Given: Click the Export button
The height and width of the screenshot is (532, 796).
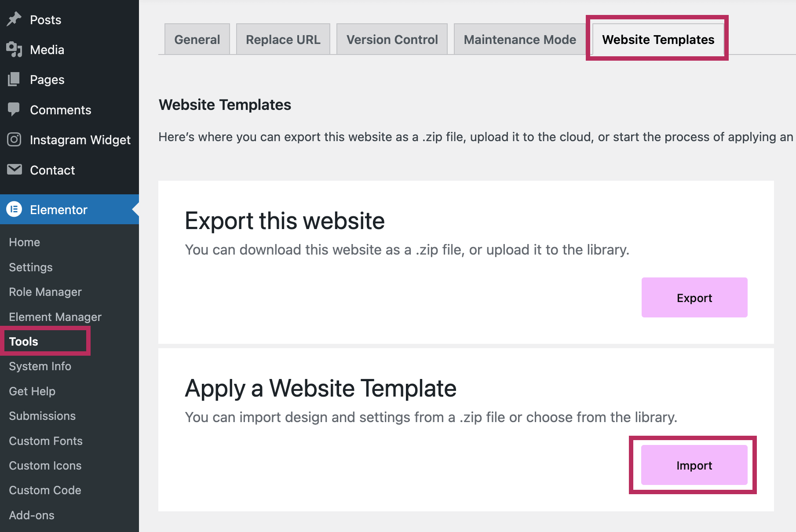Looking at the screenshot, I should coord(694,297).
